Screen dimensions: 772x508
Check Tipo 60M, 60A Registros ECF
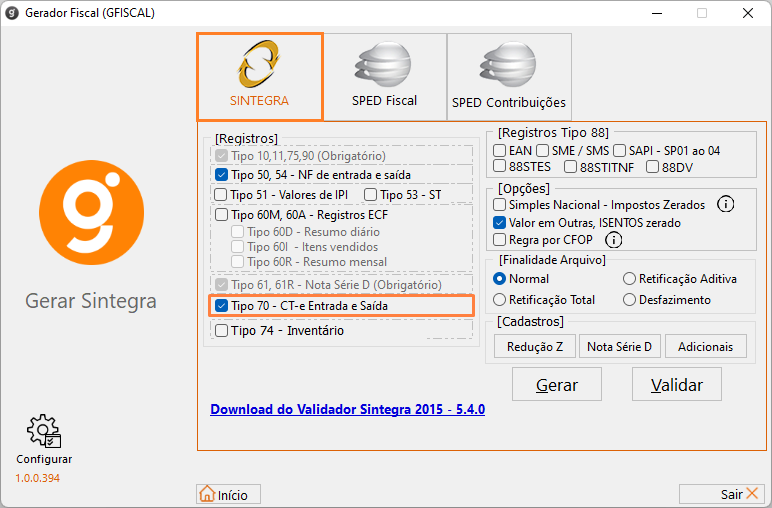pyautogui.click(x=222, y=215)
